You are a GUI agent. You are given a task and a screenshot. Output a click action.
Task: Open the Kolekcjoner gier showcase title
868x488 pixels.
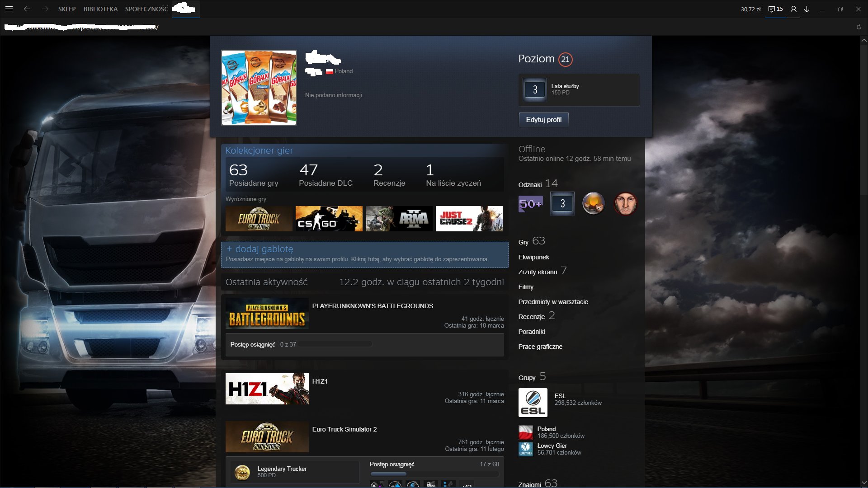click(259, 150)
